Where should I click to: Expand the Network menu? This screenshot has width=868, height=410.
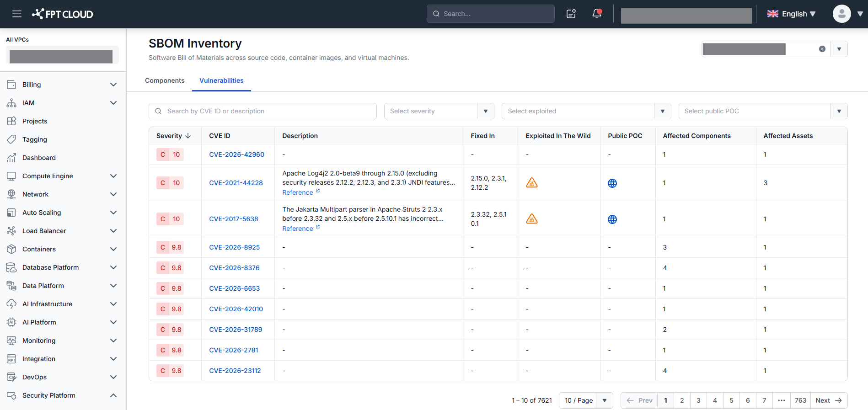pos(113,194)
